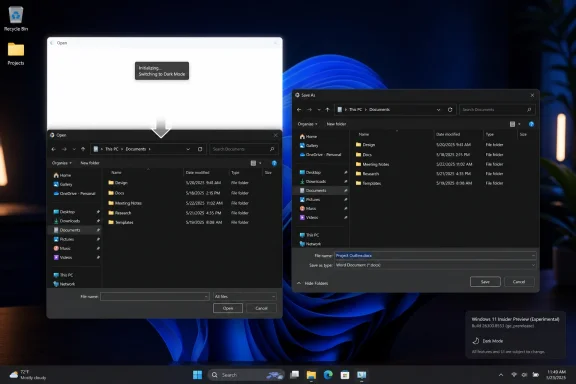Select Pictures in Open dialog sidebar
The height and width of the screenshot is (384, 576).
tap(64, 239)
